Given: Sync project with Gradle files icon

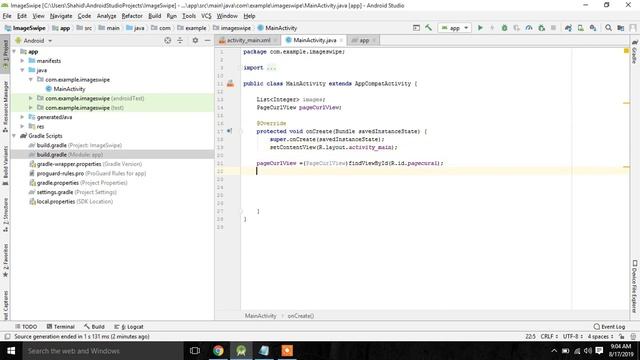Looking at the screenshot, I should [x=568, y=28].
